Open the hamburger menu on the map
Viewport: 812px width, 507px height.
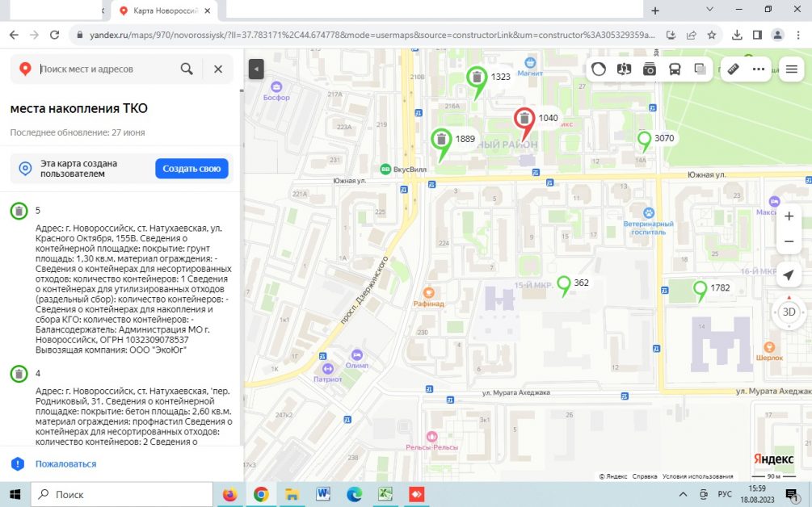(x=792, y=69)
